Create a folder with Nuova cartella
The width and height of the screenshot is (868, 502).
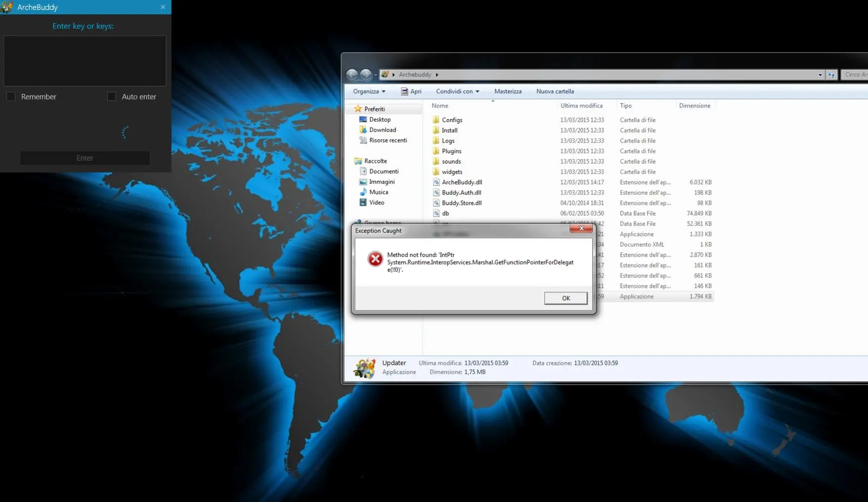(555, 91)
